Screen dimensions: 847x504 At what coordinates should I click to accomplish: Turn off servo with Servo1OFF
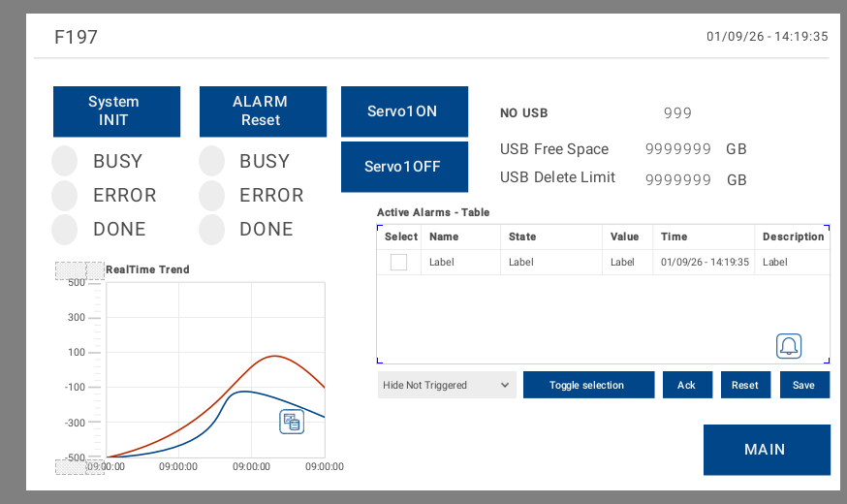pyautogui.click(x=404, y=167)
